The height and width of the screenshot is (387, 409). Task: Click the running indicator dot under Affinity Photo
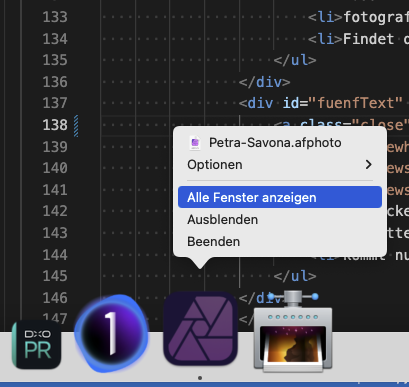[200, 378]
